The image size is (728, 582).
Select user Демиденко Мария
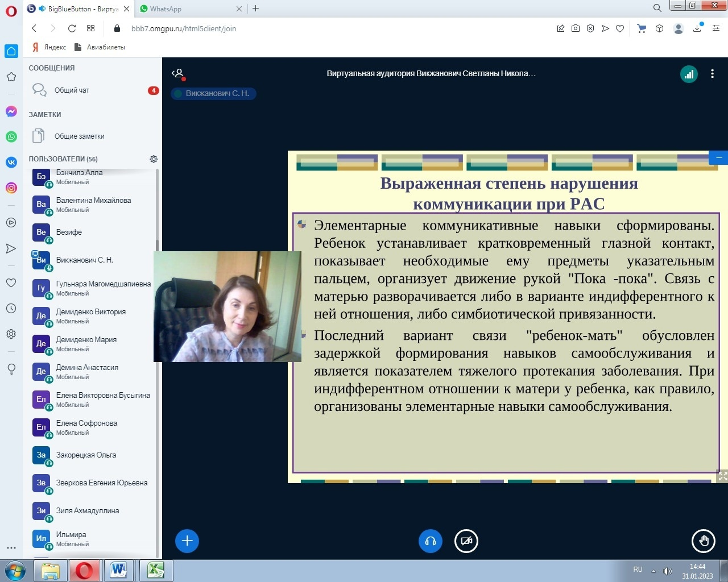[93, 343]
